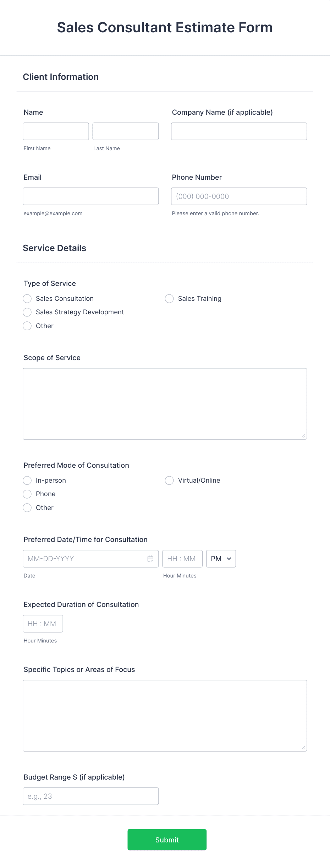Choose In-person consultation mode

(x=27, y=480)
